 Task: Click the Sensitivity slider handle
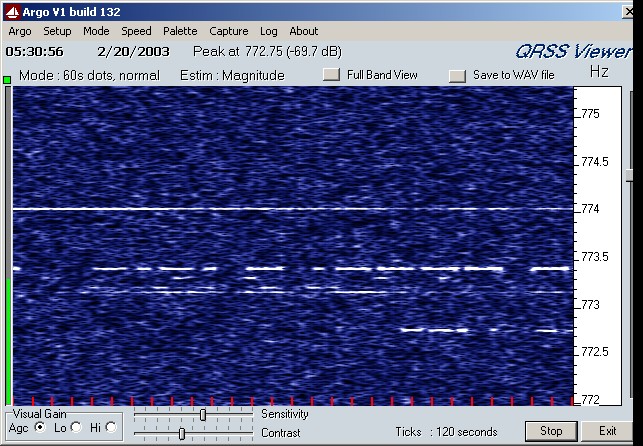point(203,415)
